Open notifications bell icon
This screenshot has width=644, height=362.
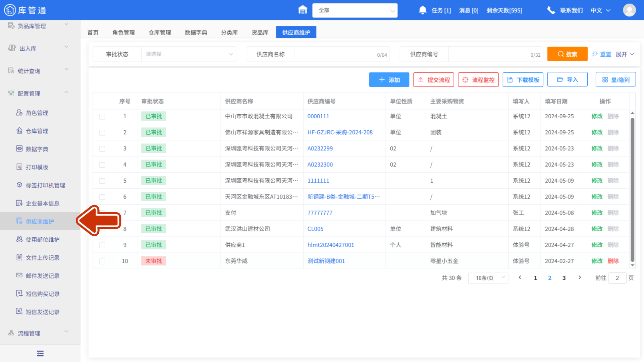423,10
